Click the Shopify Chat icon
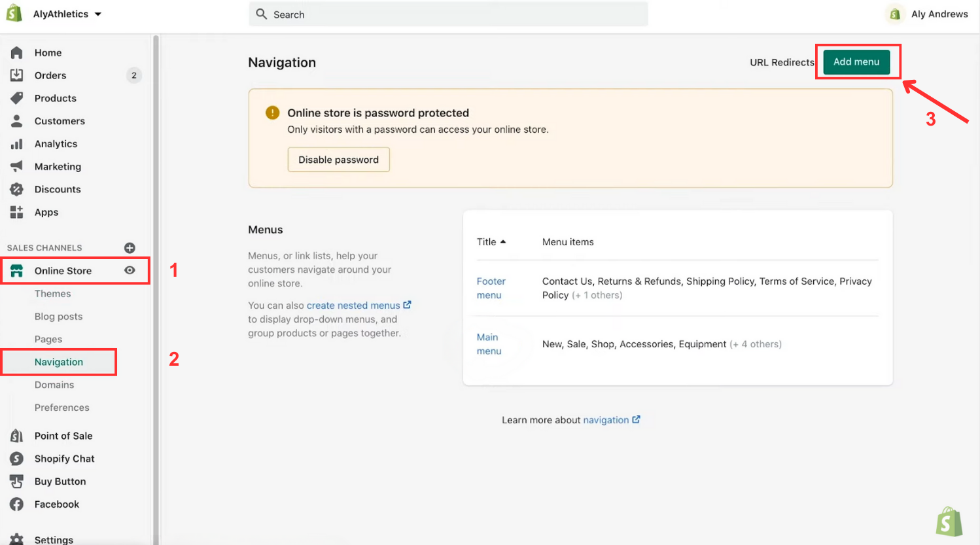Screen dimensions: 980x545 click(x=16, y=459)
